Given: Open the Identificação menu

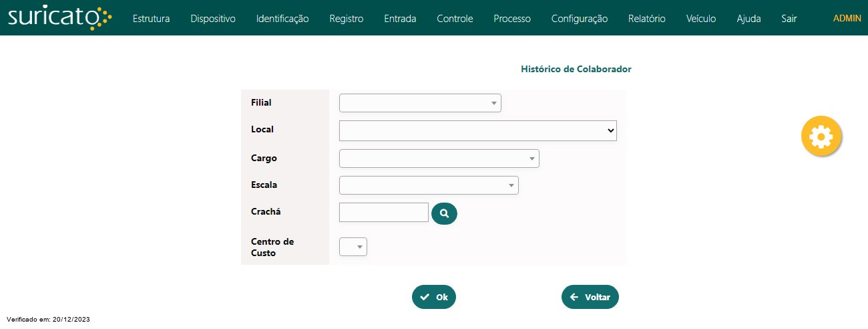Looking at the screenshot, I should [282, 19].
